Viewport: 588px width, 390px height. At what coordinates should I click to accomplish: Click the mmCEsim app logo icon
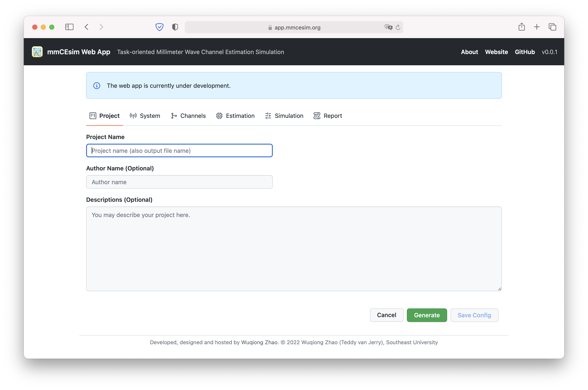tap(38, 51)
